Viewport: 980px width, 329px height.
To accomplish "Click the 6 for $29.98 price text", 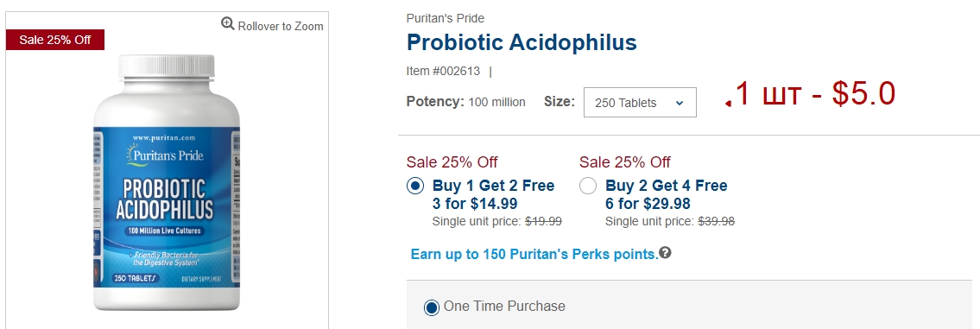I will coord(648,203).
